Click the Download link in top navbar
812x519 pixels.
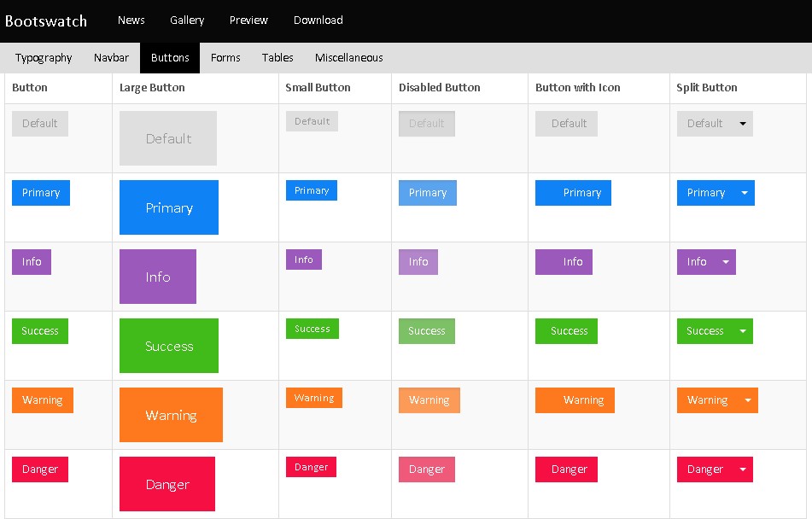pos(318,20)
